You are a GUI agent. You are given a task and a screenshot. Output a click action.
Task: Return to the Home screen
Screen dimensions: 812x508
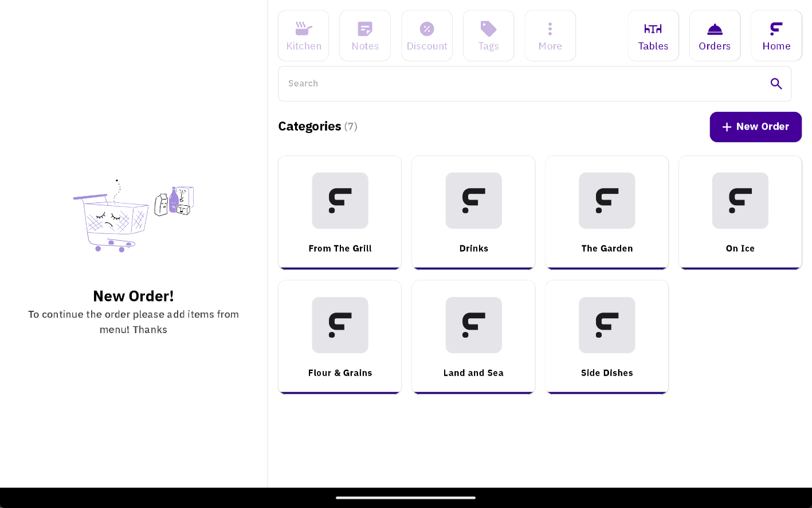(x=776, y=36)
